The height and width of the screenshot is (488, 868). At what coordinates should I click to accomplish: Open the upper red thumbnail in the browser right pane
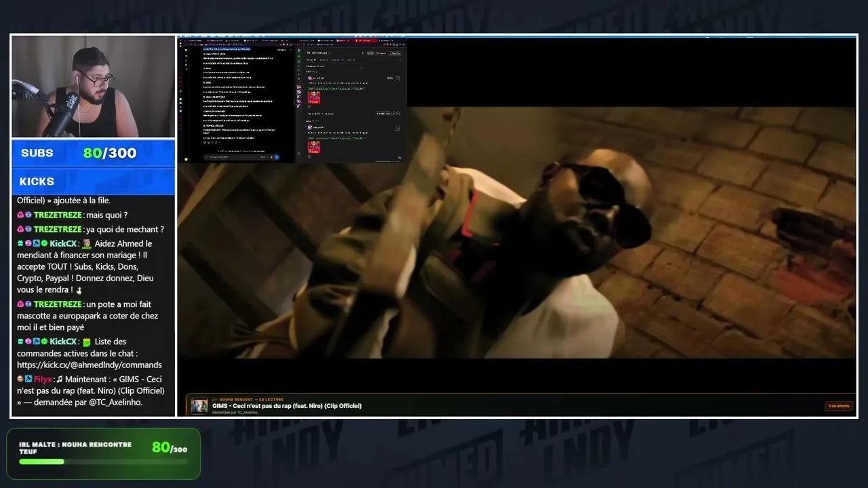314,98
